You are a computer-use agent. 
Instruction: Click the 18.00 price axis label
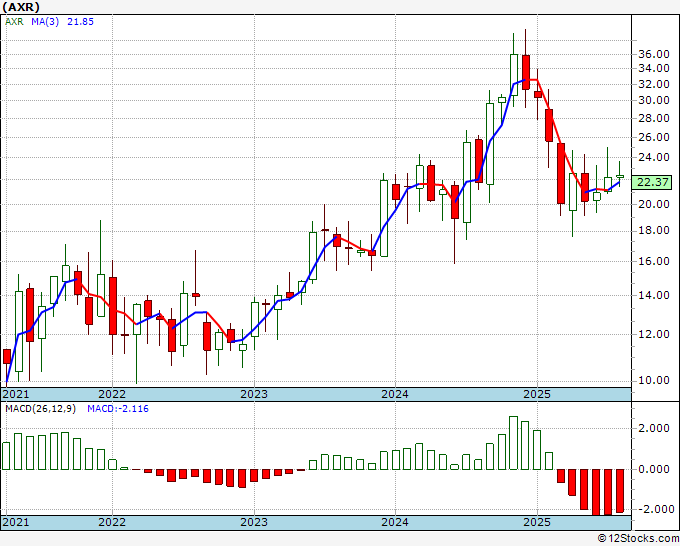[x=654, y=230]
